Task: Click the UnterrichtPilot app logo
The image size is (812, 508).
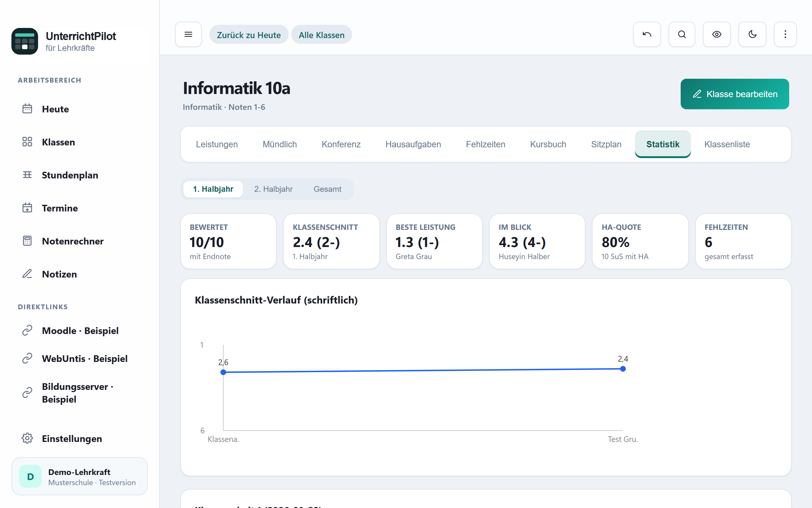Action: [x=24, y=41]
